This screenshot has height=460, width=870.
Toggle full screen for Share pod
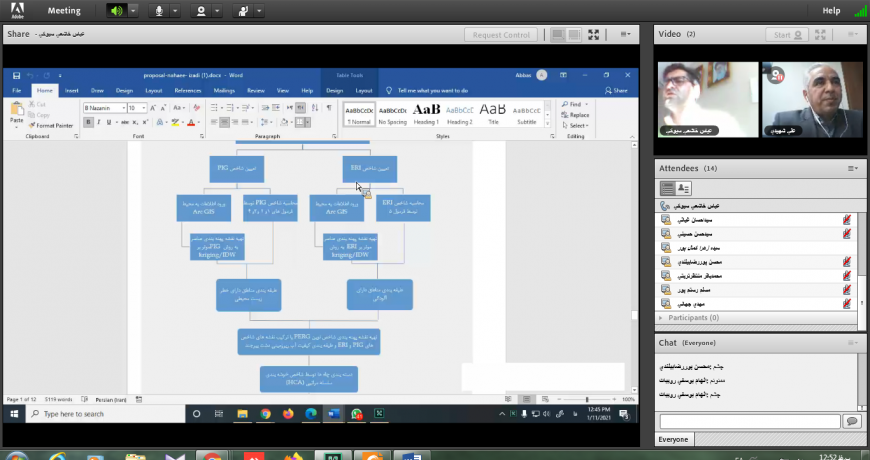point(594,34)
